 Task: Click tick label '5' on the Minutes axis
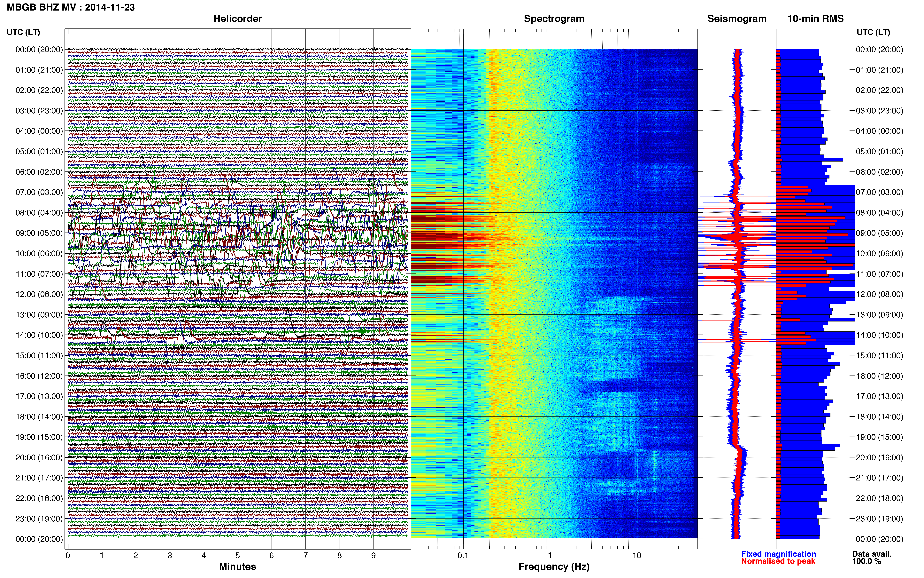pos(238,556)
